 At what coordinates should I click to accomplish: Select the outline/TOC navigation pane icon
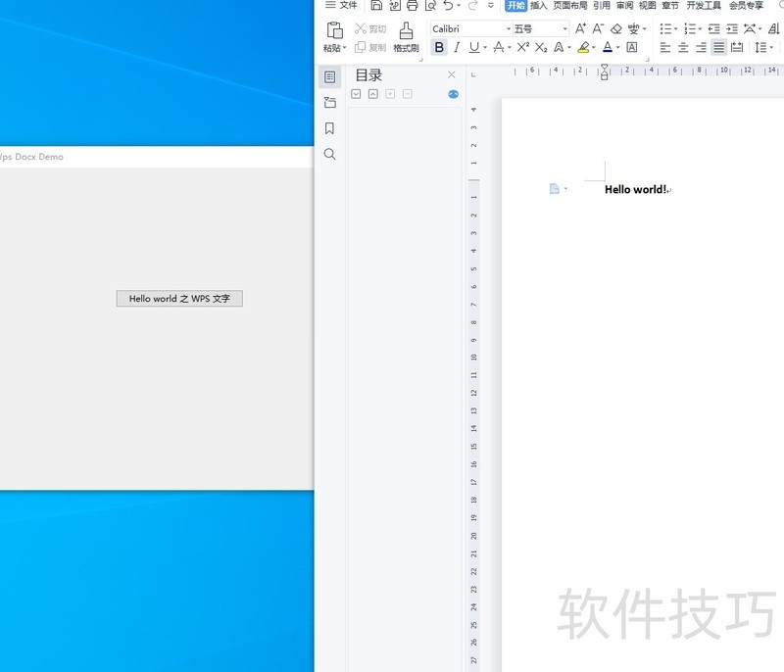pos(329,77)
